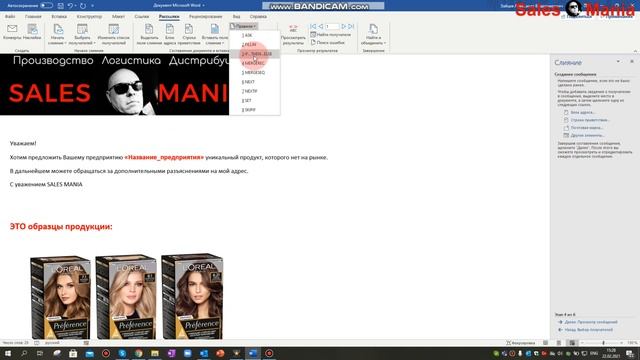Select SET rule in dropdown
The width and height of the screenshot is (640, 360).
point(255,101)
